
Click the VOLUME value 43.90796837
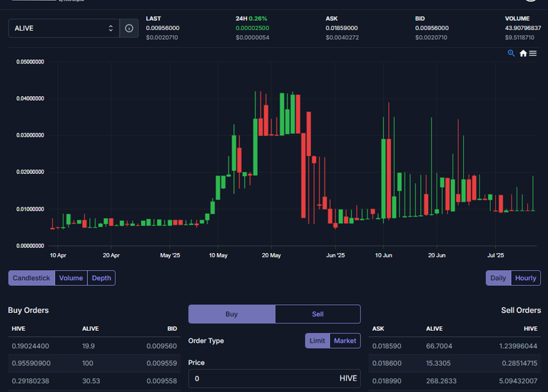coord(523,28)
